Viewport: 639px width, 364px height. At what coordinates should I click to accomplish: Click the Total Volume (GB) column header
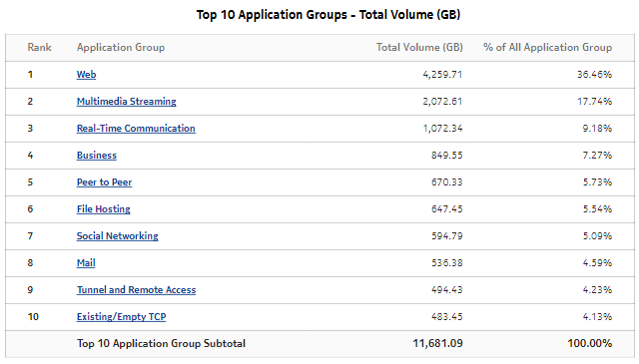click(x=419, y=47)
